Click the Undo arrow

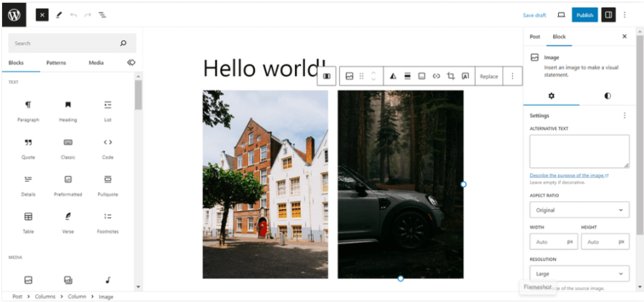click(x=74, y=15)
